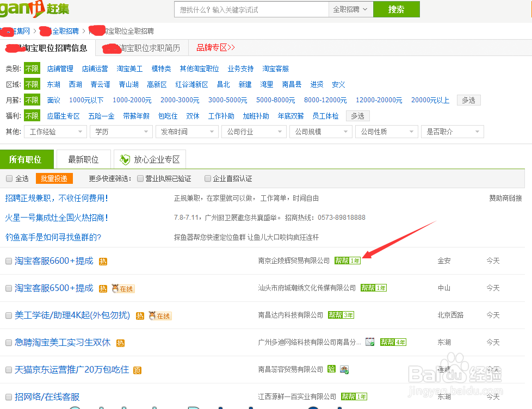The width and height of the screenshot is (532, 409).
Task: Click the 帮帮3年 badge for 南昌达内科技有限公司
Action: 341,315
